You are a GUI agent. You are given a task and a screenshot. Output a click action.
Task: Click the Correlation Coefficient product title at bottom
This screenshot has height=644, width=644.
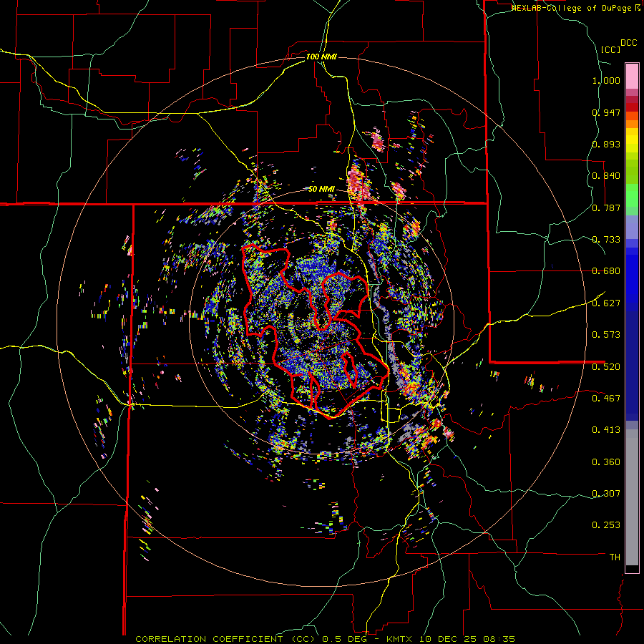[x=325, y=639]
